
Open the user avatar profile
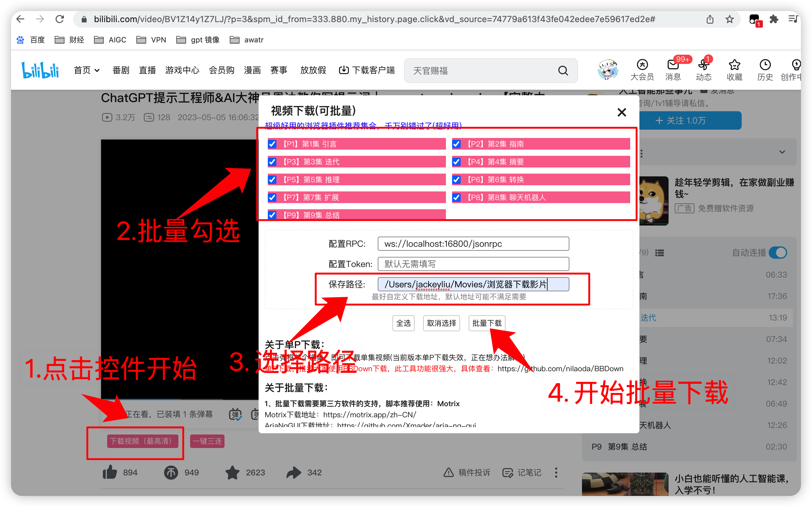coord(607,70)
